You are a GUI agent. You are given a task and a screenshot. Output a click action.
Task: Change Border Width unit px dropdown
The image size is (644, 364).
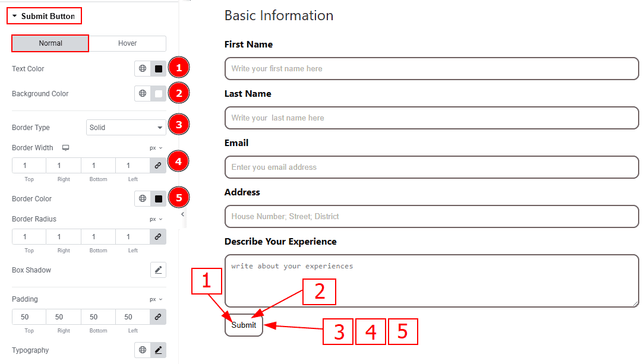click(156, 148)
